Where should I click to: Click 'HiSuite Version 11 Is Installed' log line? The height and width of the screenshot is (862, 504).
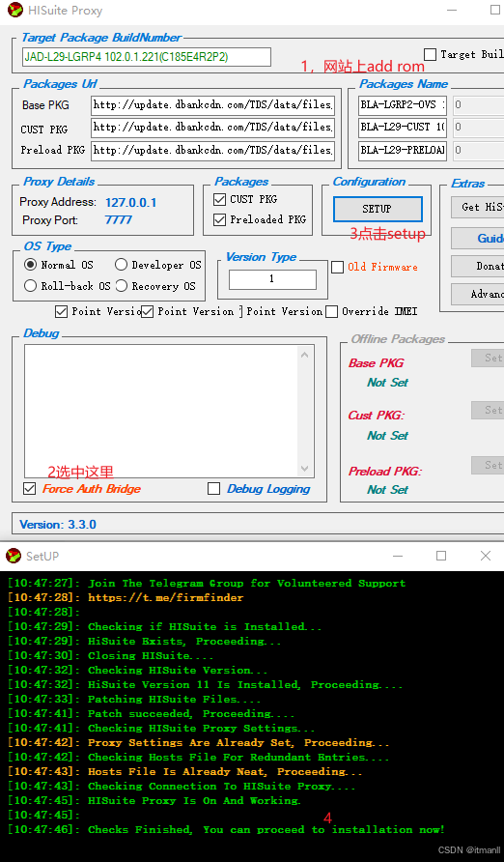245,684
